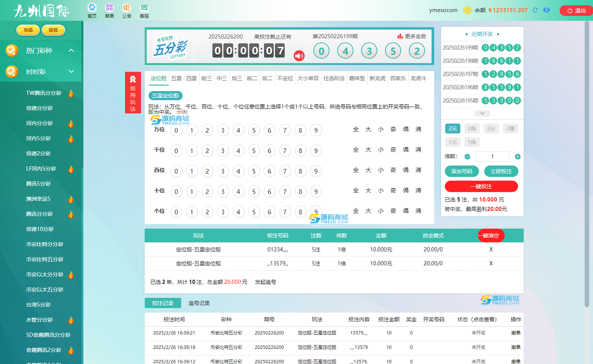This screenshot has height=364, width=593.
Task: Choose the 1元 unit mode
Action: [453, 142]
